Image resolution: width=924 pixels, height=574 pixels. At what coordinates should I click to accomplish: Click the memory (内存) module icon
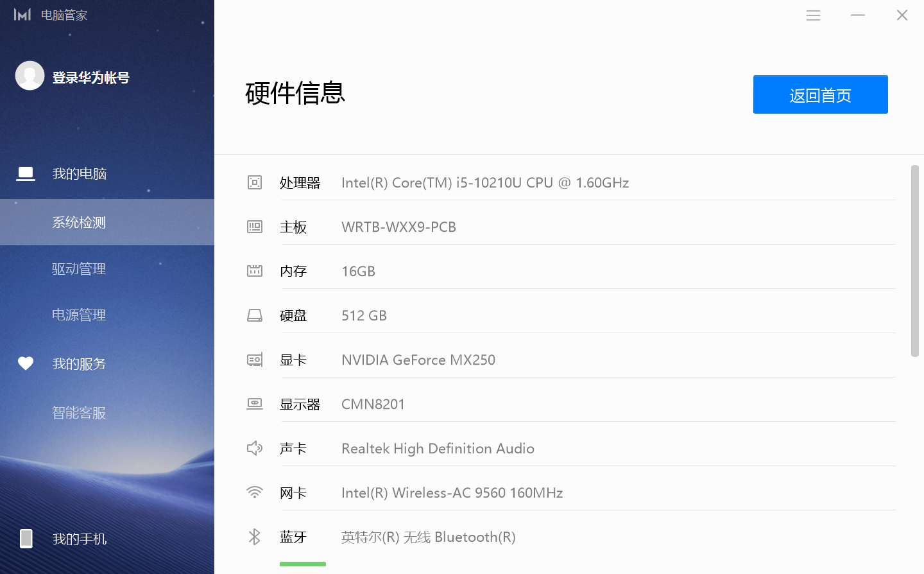255,271
